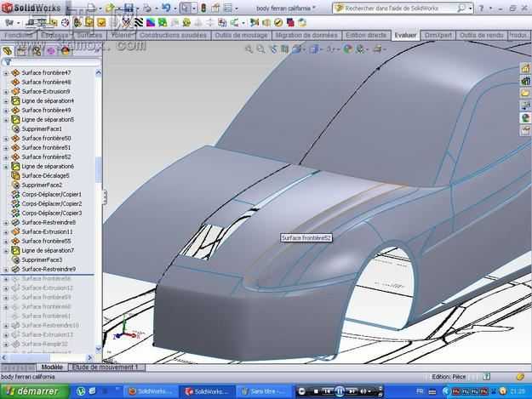Activate the Zebra stripes icon

(x=139, y=22)
